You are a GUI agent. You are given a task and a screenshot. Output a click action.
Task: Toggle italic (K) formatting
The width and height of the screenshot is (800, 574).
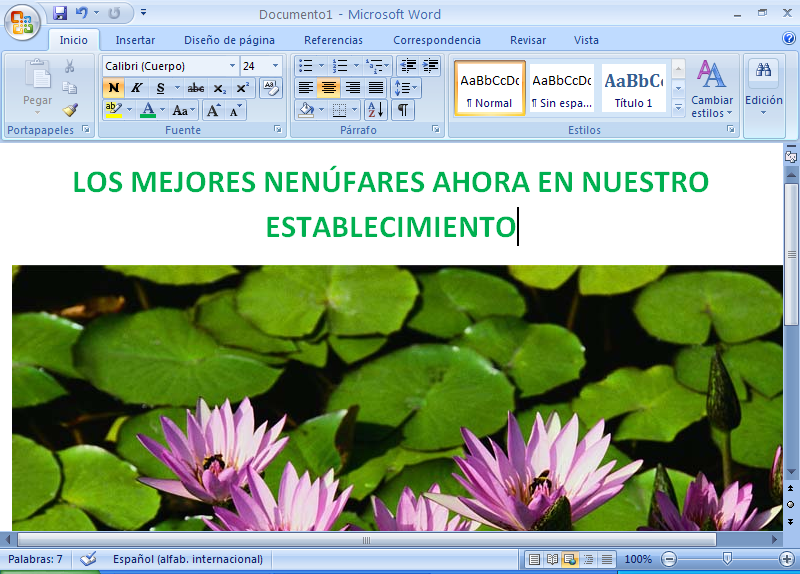[137, 88]
